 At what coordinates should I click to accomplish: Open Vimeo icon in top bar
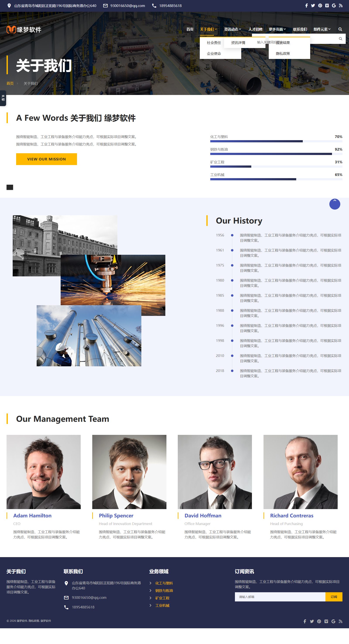coord(327,5)
